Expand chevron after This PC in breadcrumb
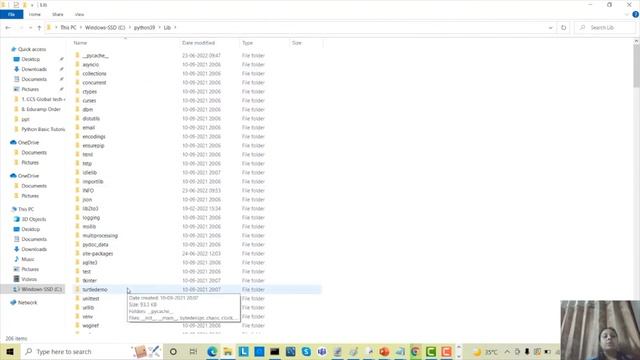 click(x=80, y=27)
